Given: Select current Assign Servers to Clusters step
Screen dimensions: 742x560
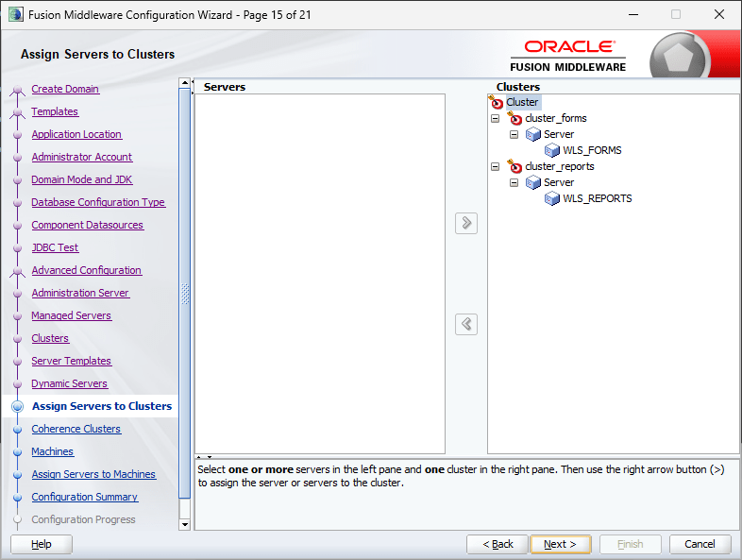Looking at the screenshot, I should (102, 406).
